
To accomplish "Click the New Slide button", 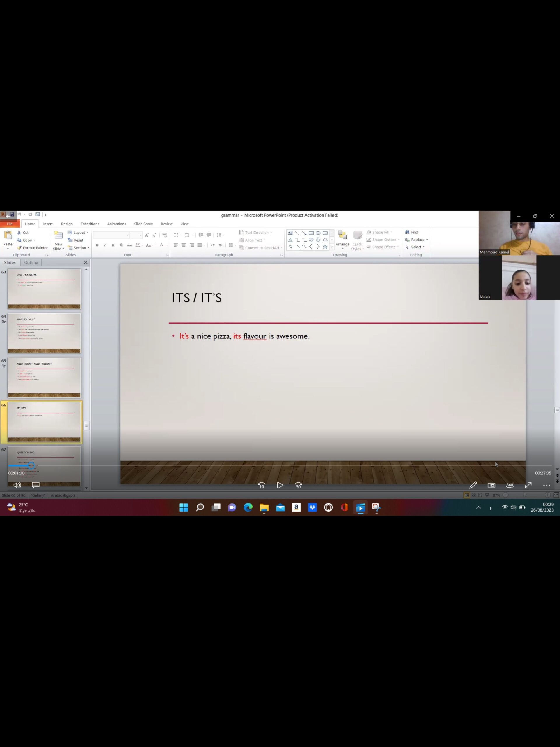I will (x=58, y=241).
